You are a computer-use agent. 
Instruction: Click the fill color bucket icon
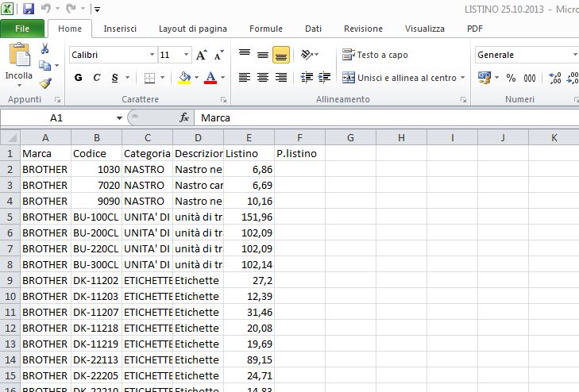pos(184,78)
